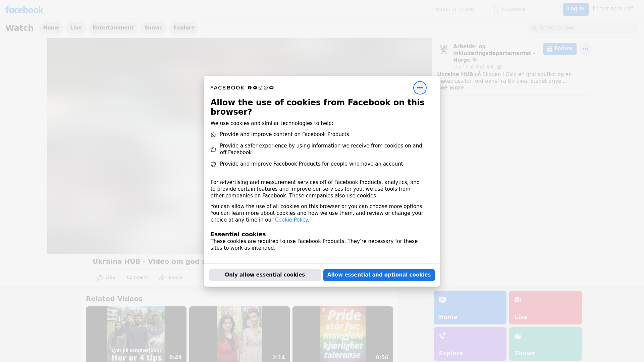Click the Related Videos heading
Image resolution: width=644 pixels, height=362 pixels.
click(x=114, y=299)
